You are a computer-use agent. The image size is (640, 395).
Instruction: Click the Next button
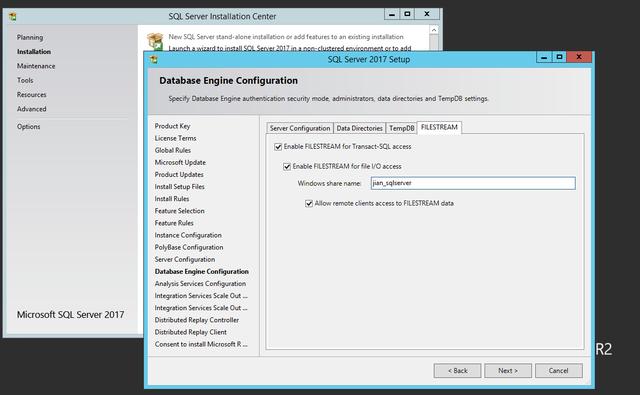pyautogui.click(x=508, y=371)
